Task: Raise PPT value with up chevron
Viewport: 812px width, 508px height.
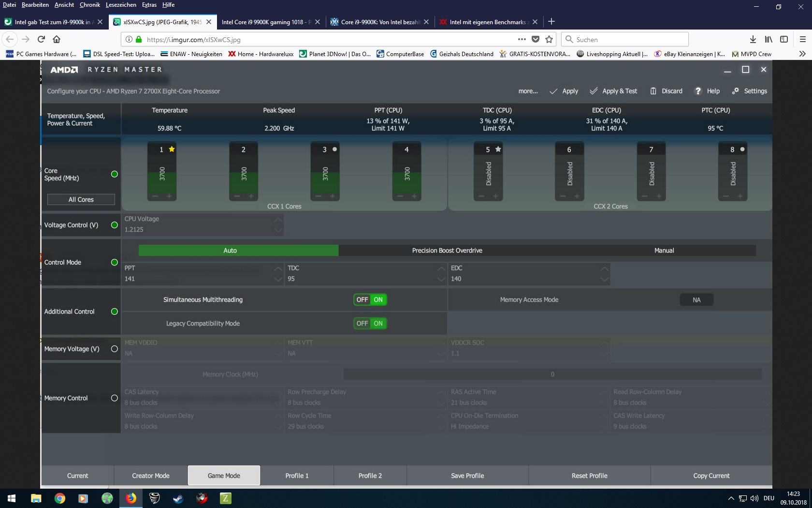Action: pos(278,269)
